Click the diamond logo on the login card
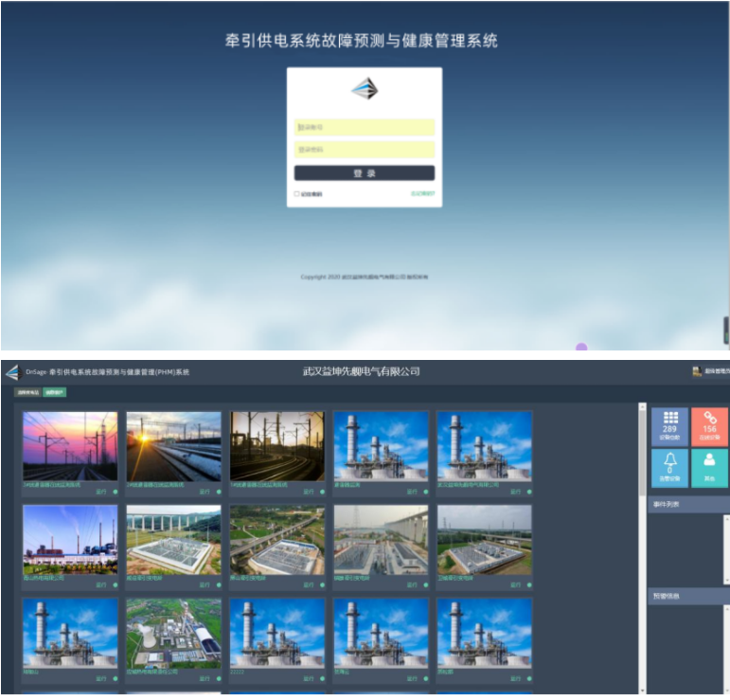730x700 pixels. click(x=365, y=90)
